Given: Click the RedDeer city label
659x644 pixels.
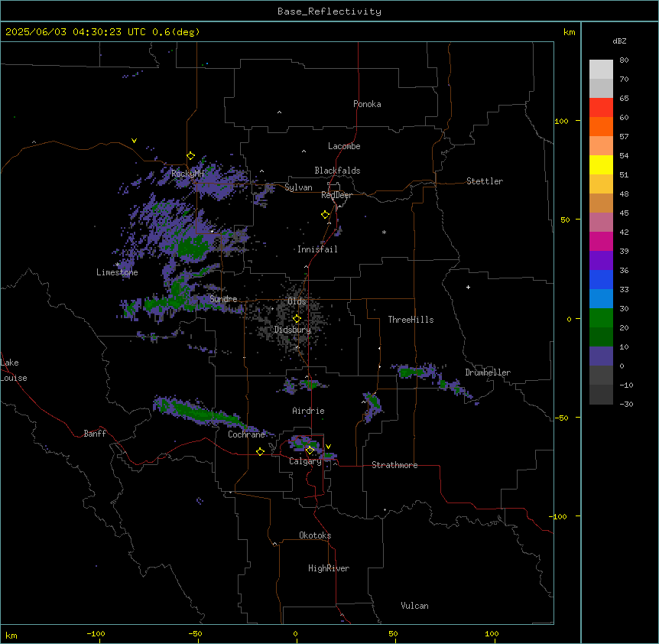Looking at the screenshot, I should (336, 195).
